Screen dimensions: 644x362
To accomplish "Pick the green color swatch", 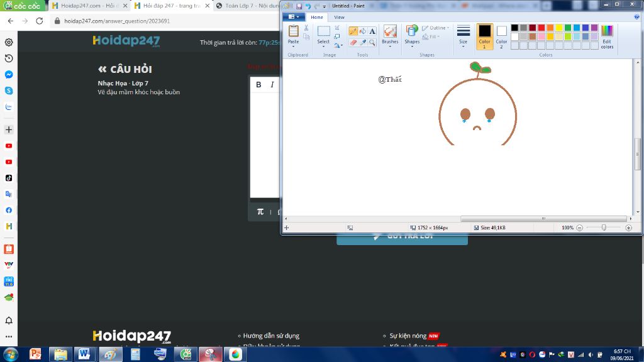I will coord(568,28).
